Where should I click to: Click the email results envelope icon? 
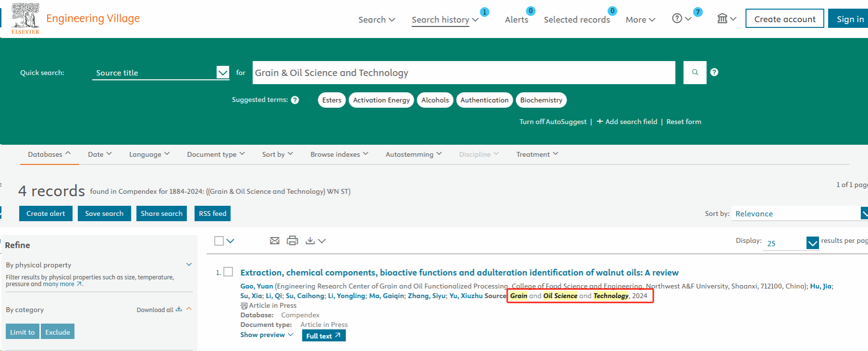pyautogui.click(x=274, y=241)
